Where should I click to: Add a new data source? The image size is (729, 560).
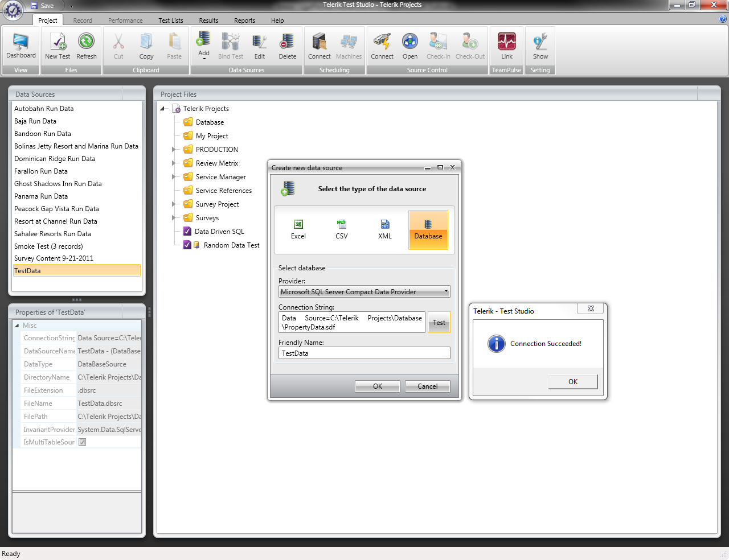click(204, 45)
